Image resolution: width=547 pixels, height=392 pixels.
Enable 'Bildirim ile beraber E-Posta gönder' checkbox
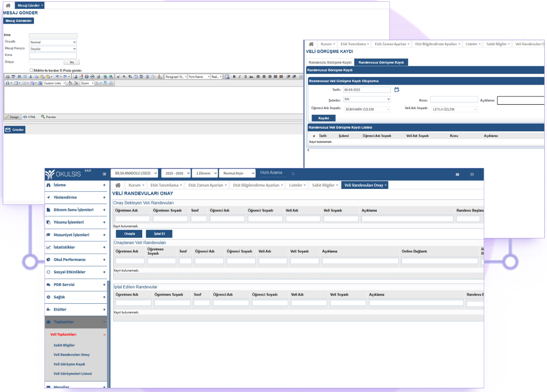click(x=31, y=70)
